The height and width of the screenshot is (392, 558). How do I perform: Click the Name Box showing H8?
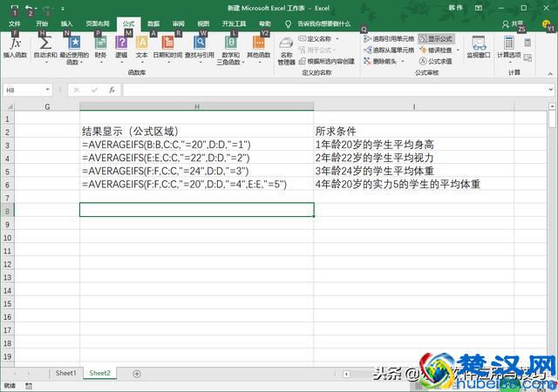tap(24, 90)
